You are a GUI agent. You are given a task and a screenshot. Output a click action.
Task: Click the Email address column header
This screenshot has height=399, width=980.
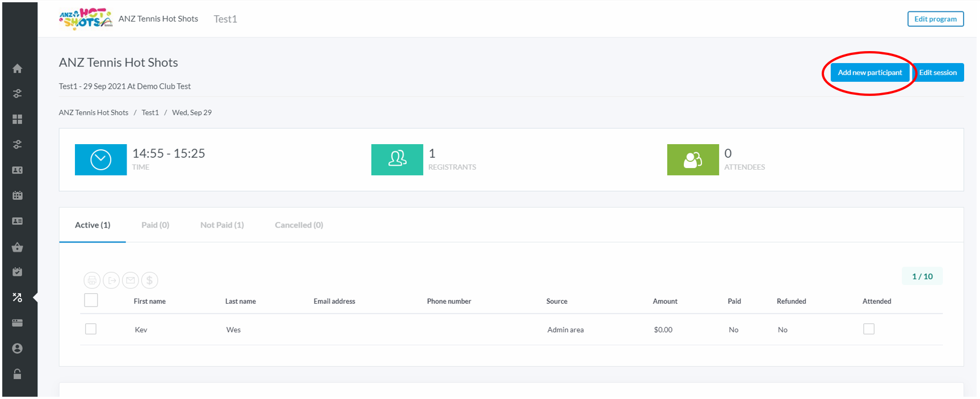(334, 301)
